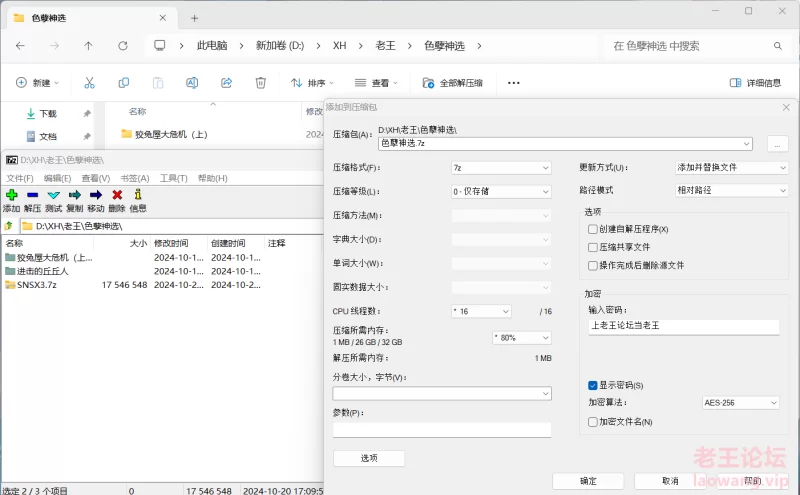Click 文档 in Explorer sidebar

(x=48, y=136)
